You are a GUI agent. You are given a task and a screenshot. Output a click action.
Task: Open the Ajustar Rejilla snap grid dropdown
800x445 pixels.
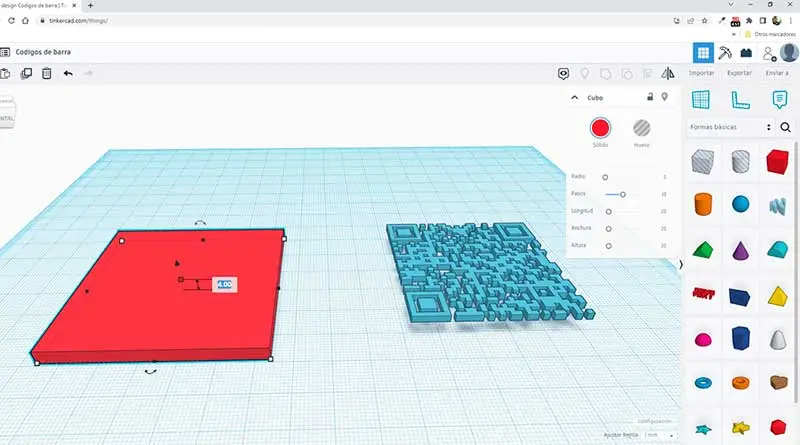tap(659, 435)
